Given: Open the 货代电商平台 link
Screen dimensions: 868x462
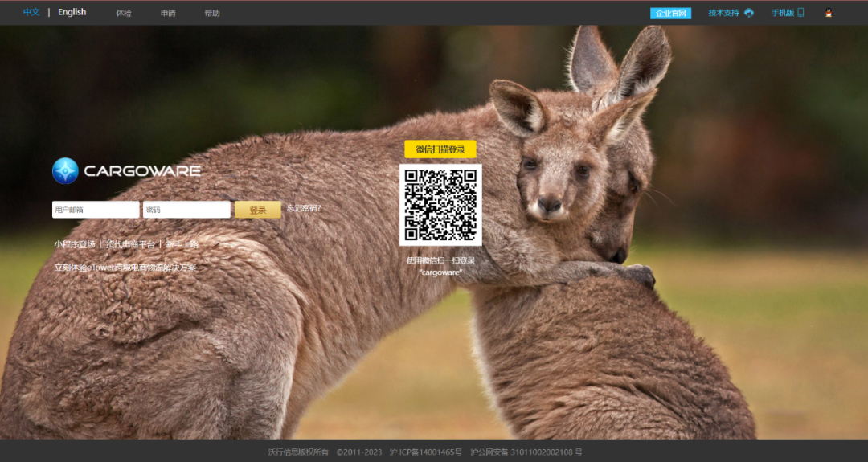Looking at the screenshot, I should coord(130,244).
